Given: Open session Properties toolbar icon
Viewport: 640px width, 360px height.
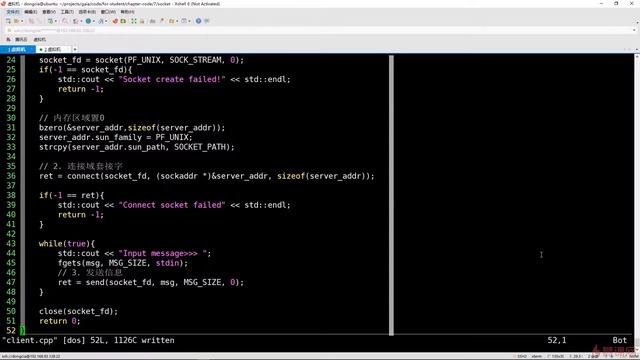Looking at the screenshot, I should tap(50, 21).
